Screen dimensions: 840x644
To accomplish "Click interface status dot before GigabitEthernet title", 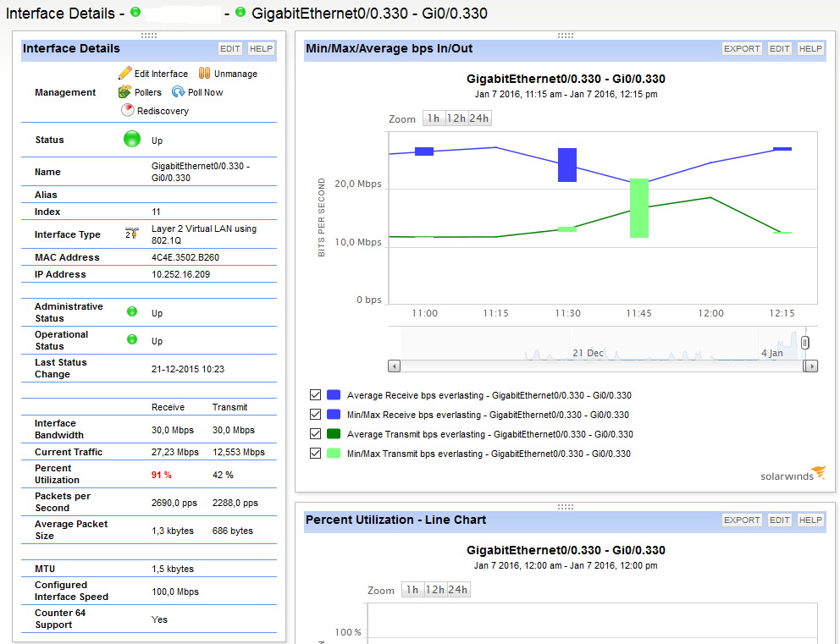I will click(240, 12).
